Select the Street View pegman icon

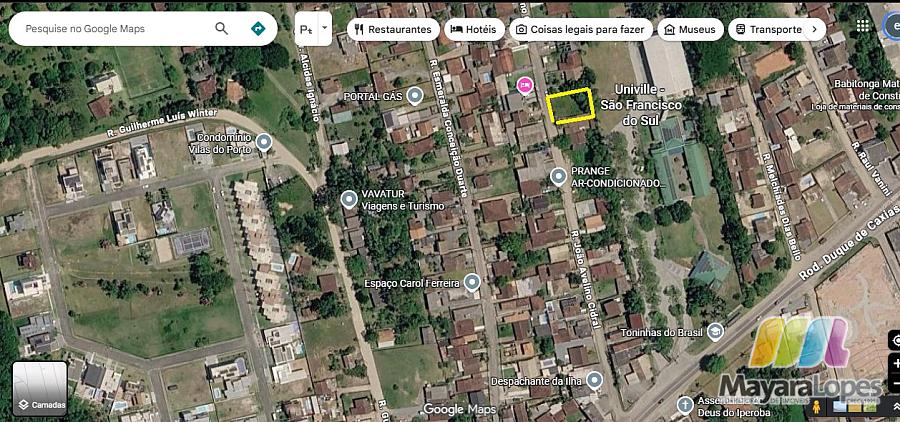815,407
